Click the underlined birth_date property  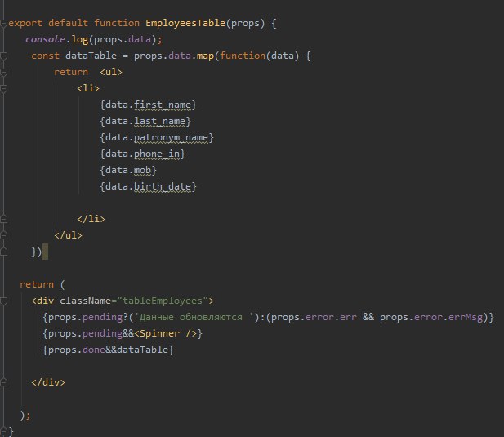pos(163,187)
